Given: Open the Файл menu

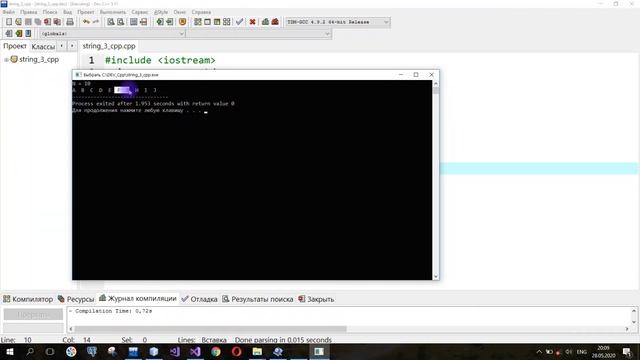Looking at the screenshot, I should 9,12.
